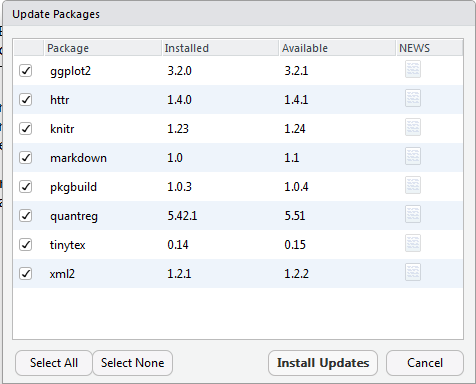Uncheck the ggplot2 package checkbox
The height and width of the screenshot is (384, 476).
(x=25, y=71)
